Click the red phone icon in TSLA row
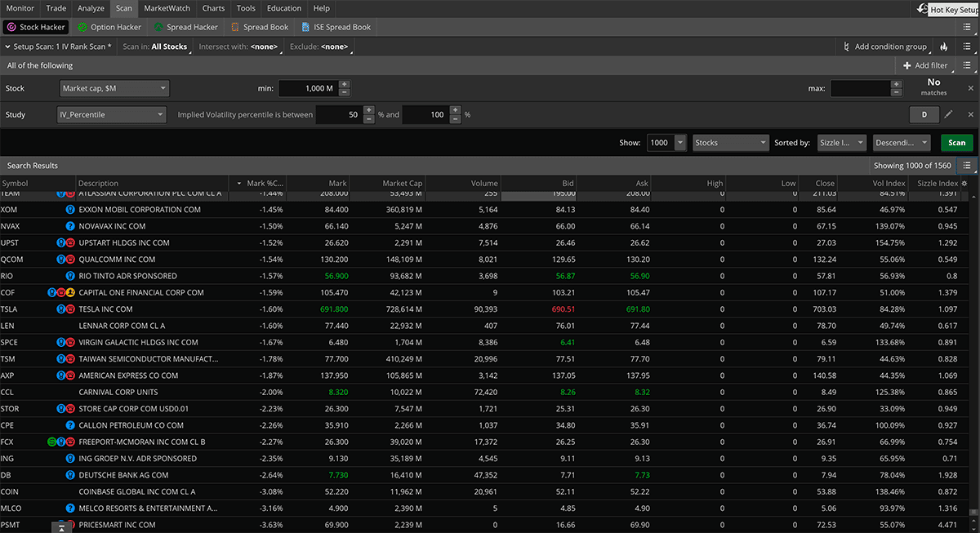 [x=70, y=309]
